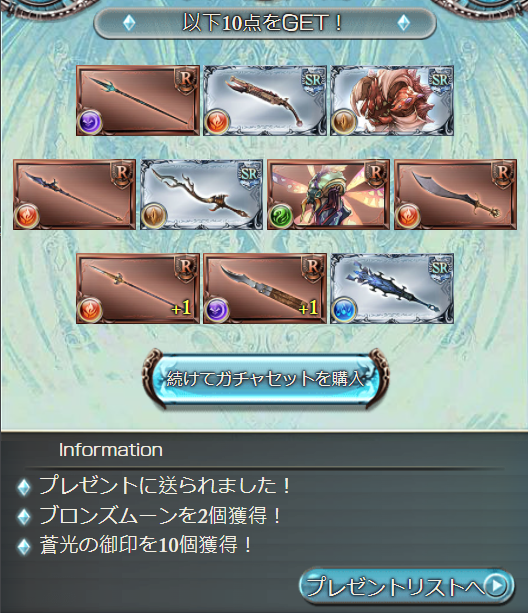
Task: Click the dark element icon on trident card
Action: [x=90, y=122]
